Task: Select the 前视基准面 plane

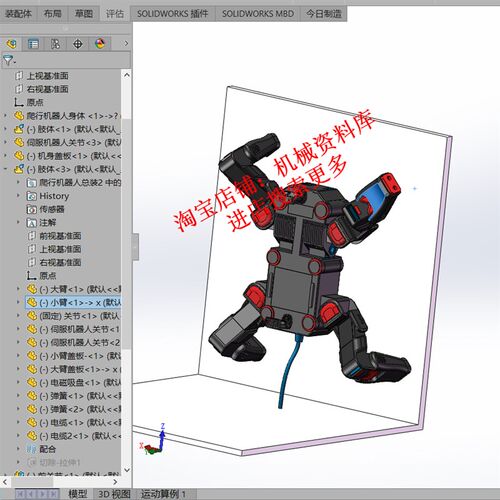Action: pos(60,236)
